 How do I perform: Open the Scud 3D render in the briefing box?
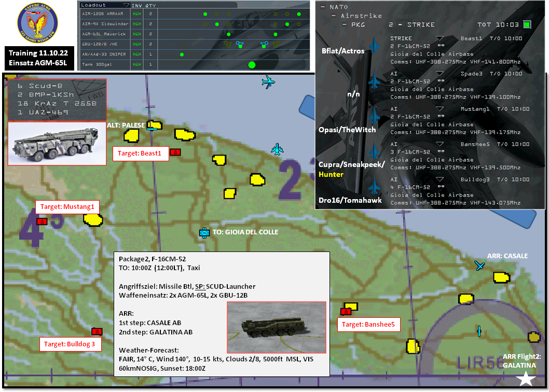tap(277, 327)
